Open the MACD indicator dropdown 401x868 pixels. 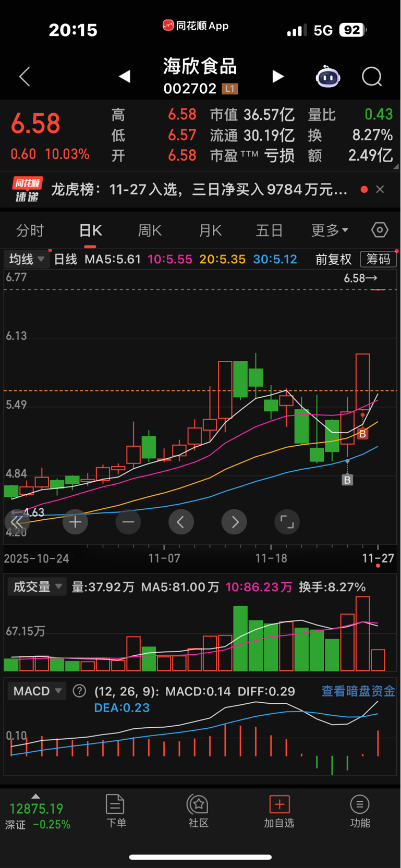click(x=37, y=691)
